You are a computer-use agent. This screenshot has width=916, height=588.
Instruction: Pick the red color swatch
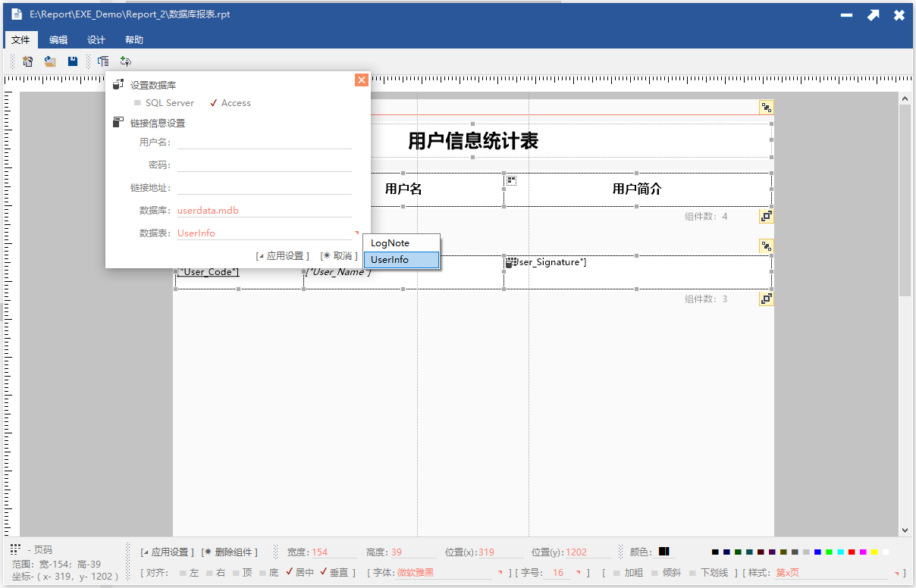852,552
